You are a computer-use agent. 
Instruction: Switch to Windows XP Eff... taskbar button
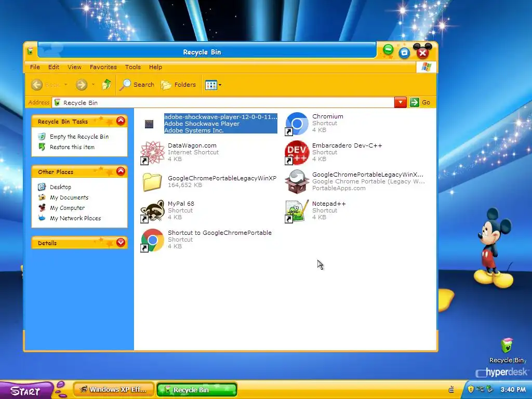click(x=114, y=390)
